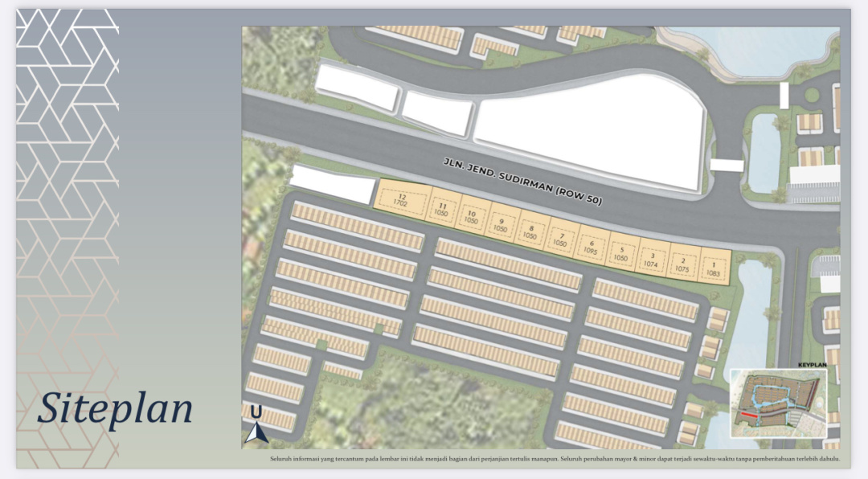Click the disclaimer text at the bottom
868x479 pixels.
tap(555, 459)
